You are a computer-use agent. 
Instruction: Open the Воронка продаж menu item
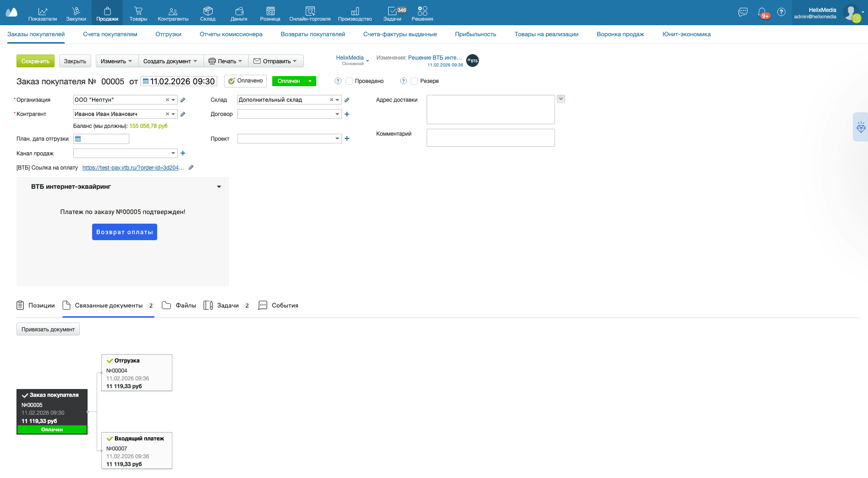pos(620,34)
